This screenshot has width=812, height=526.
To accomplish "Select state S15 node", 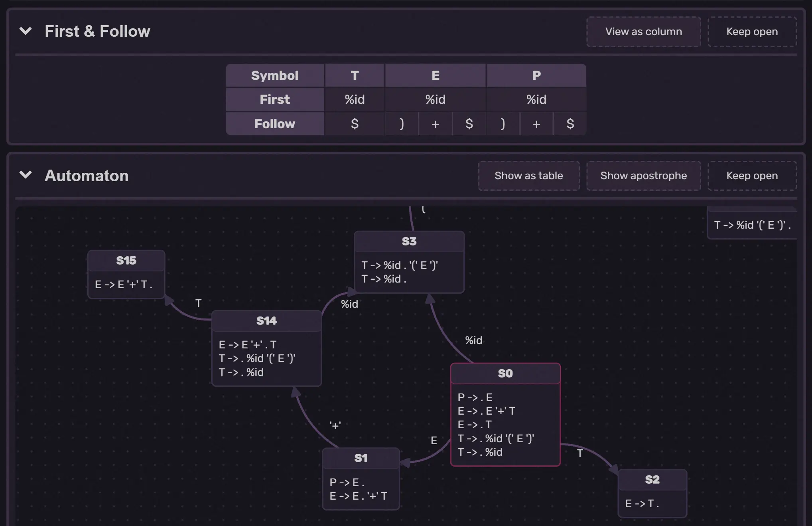I will (x=126, y=273).
